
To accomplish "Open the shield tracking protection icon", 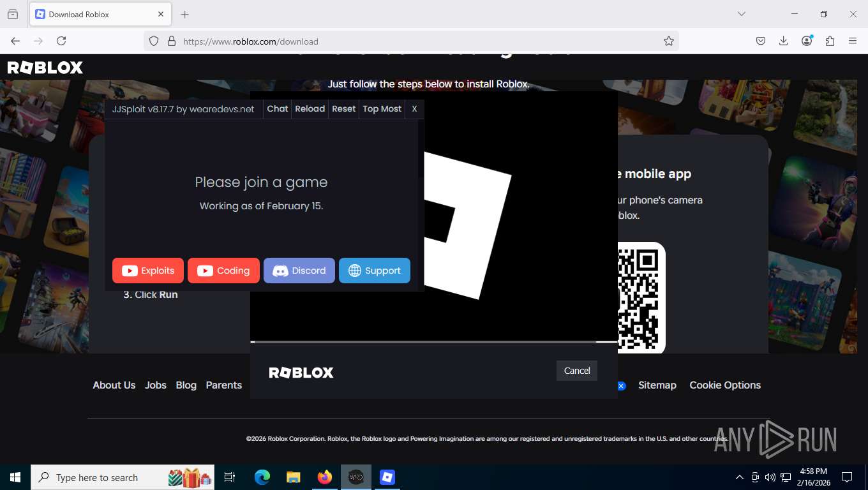I will (154, 41).
